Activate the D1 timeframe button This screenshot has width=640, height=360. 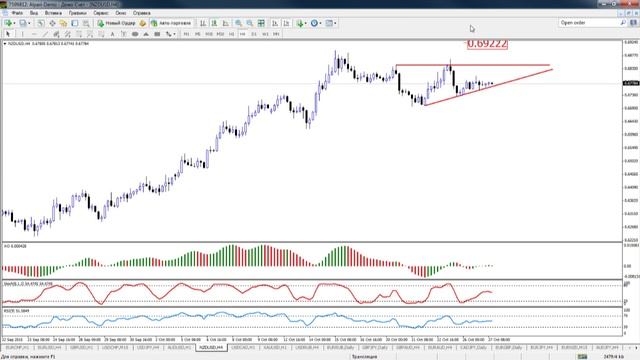tap(254, 34)
